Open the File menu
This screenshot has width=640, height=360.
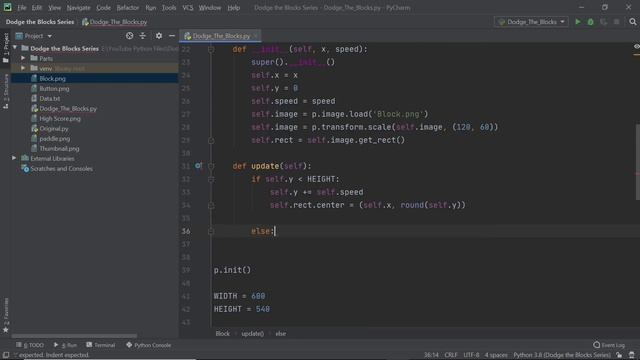click(22, 7)
